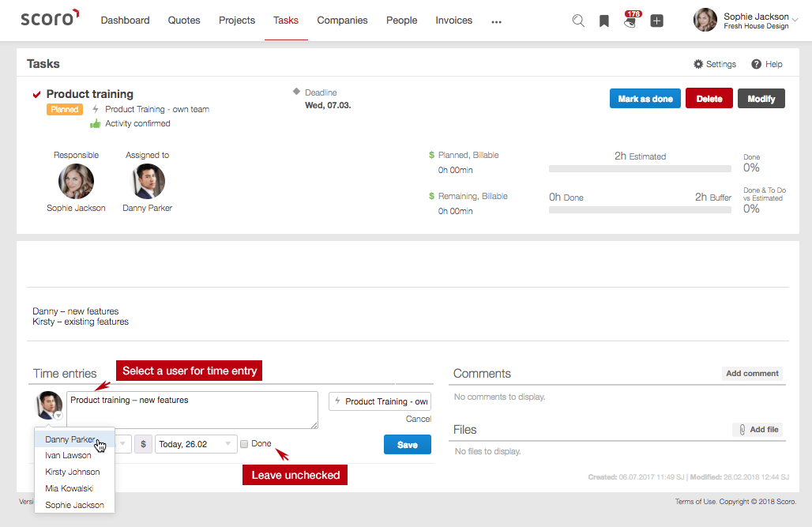Click the red Delete button
The width and height of the screenshot is (812, 527).
click(x=709, y=99)
